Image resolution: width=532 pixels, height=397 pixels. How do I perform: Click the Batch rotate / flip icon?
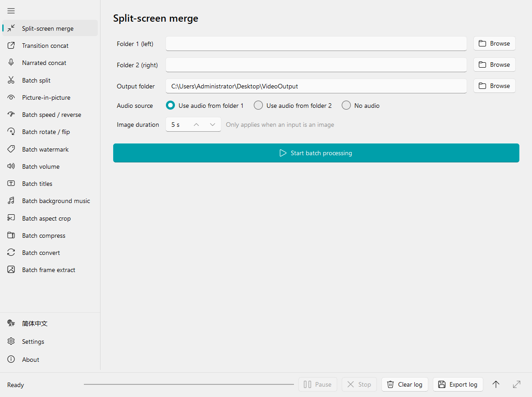[x=11, y=132]
